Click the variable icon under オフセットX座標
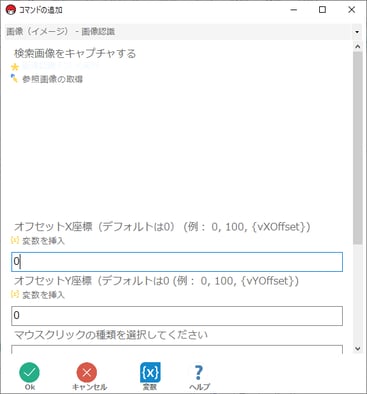Screen dimensions: 367x394 (15, 240)
